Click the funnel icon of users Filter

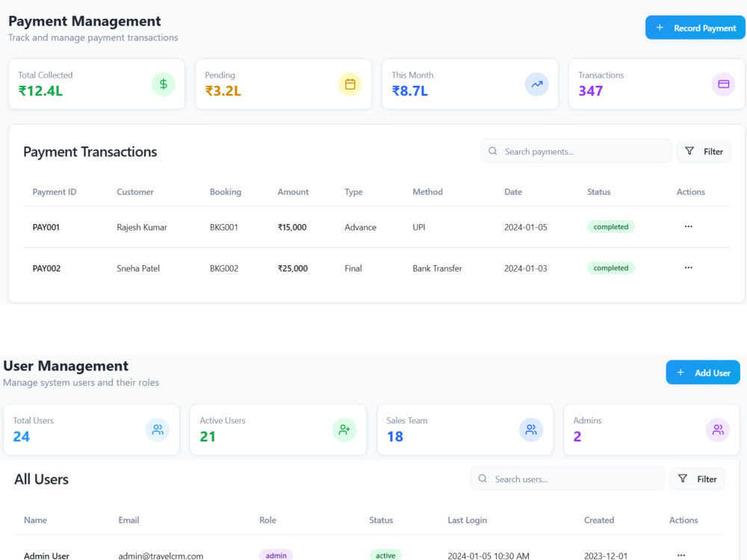click(x=683, y=479)
